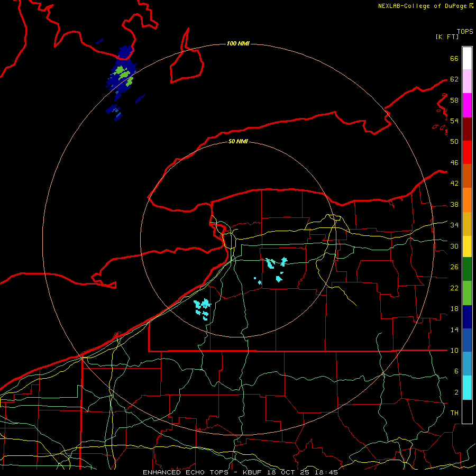Image resolution: width=476 pixels, height=476 pixels.
Task: Click the black TH threshold swatch
Action: 467,411
